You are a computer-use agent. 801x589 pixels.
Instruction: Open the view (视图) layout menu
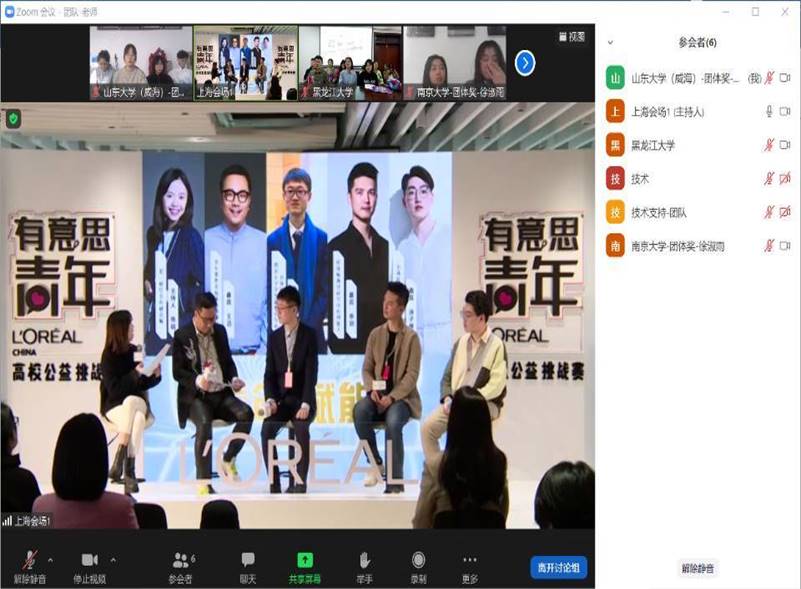571,36
